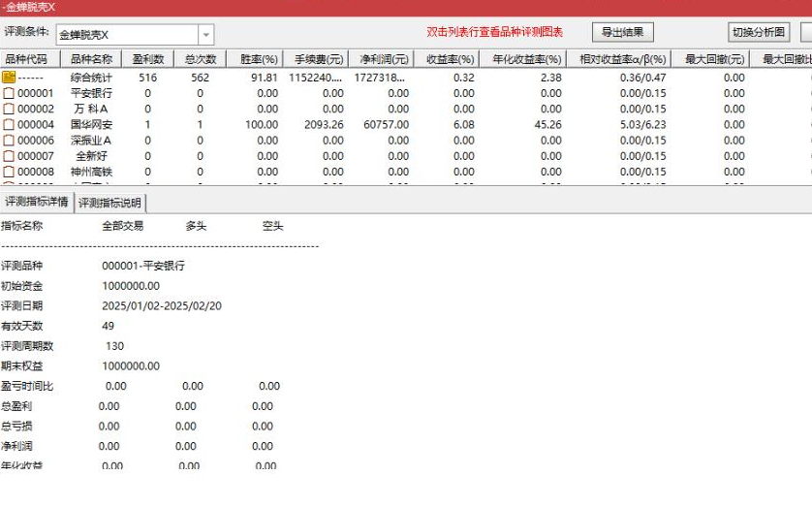Select the 国华网安 row name

pos(91,125)
